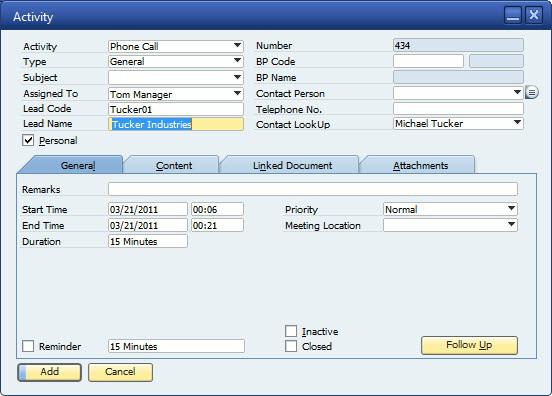Check the Closed checkbox
Image resolution: width=552 pixels, height=396 pixels.
pos(291,346)
